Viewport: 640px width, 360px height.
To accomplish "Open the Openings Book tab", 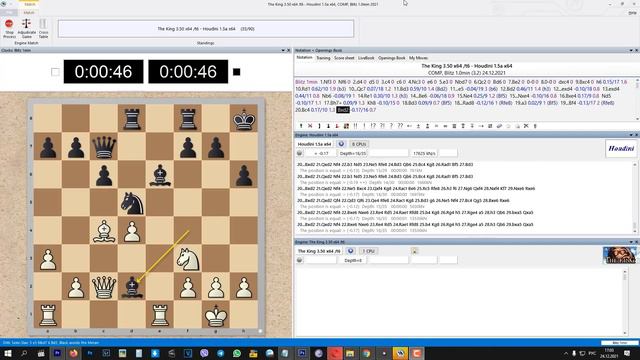I will click(x=391, y=58).
